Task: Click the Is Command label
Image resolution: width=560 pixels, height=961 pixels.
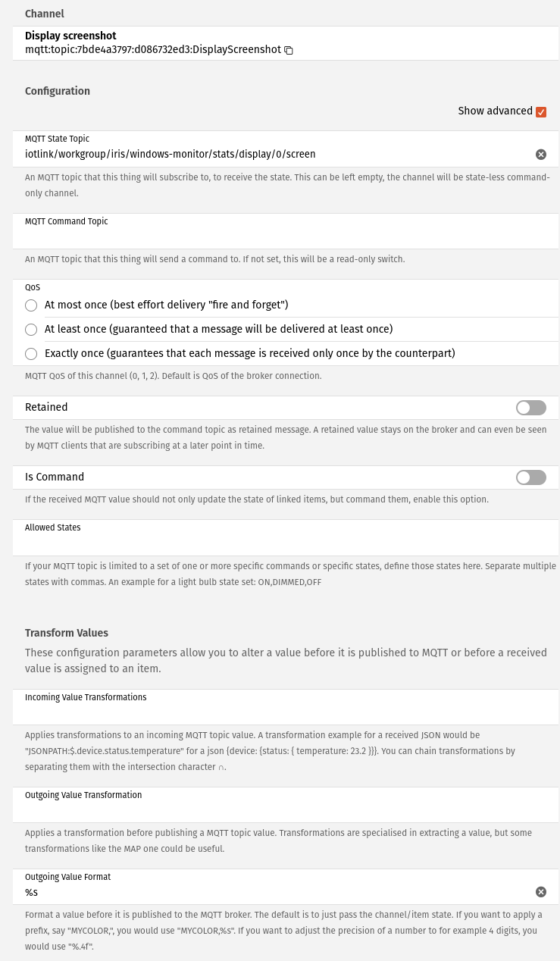Action: [55, 477]
